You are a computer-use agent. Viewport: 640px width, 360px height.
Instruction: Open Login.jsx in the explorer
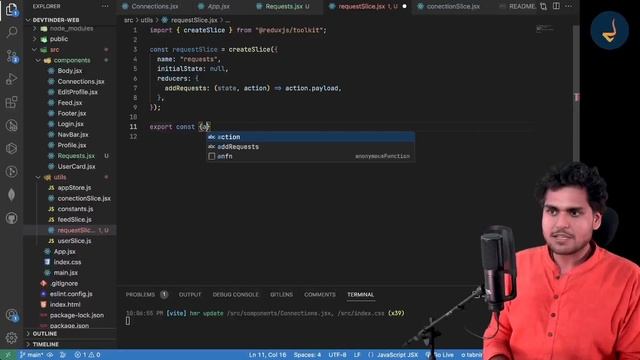coord(70,124)
